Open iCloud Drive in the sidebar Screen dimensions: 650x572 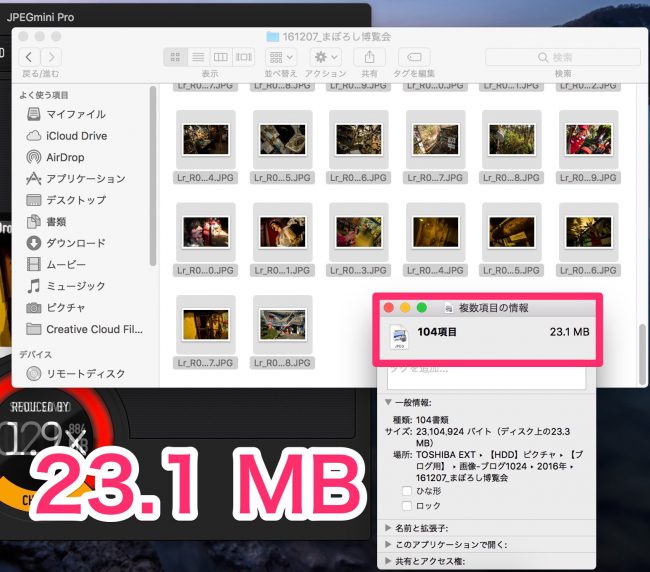pos(67,136)
